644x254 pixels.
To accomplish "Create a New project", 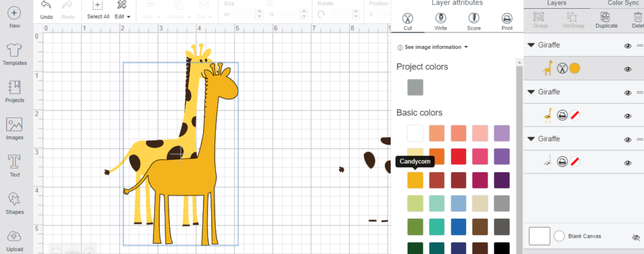I will [x=14, y=18].
